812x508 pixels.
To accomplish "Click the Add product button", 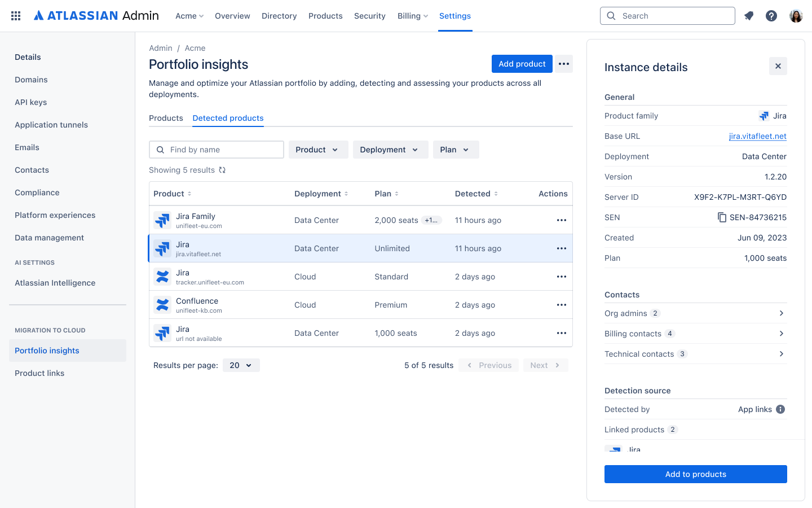I will (522, 64).
